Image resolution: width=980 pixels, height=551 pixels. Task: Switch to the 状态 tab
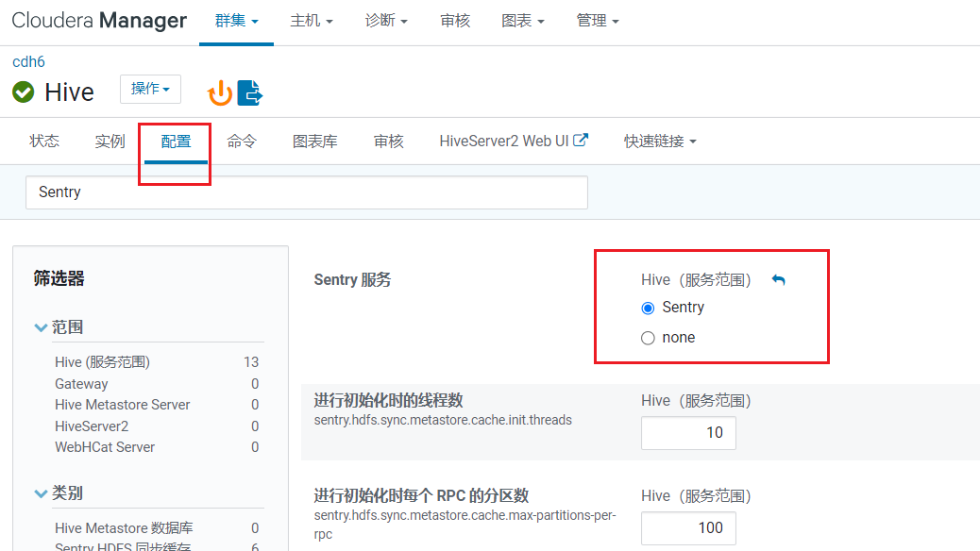click(44, 142)
